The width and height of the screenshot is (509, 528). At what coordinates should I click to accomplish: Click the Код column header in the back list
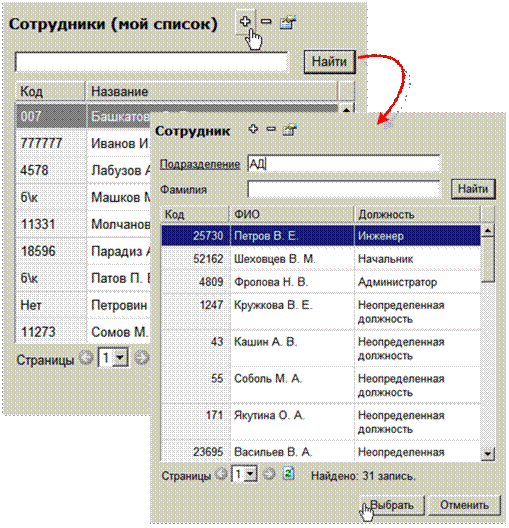[50, 91]
